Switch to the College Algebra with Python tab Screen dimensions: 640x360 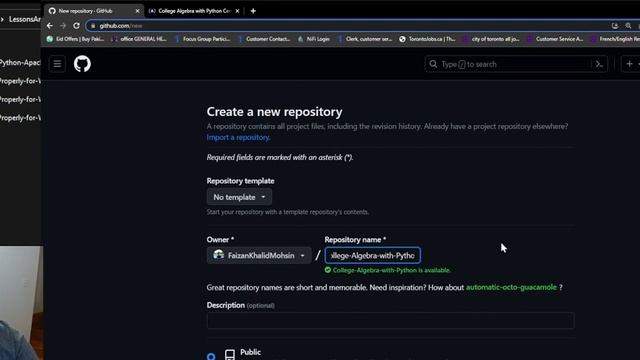(194, 11)
